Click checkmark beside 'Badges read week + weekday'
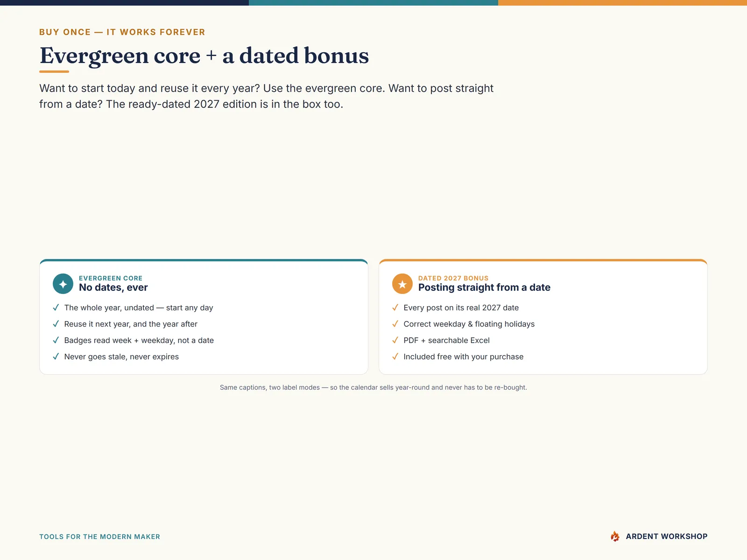 (x=56, y=340)
